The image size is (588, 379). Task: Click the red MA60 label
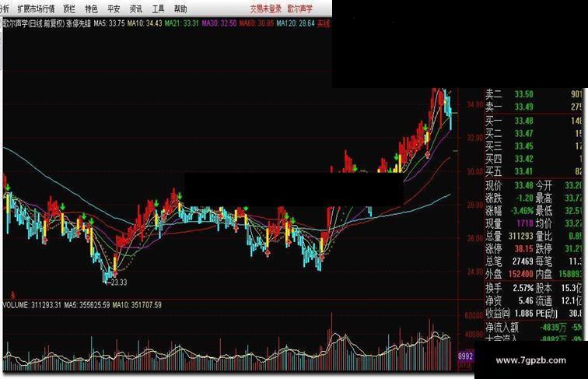tap(257, 23)
